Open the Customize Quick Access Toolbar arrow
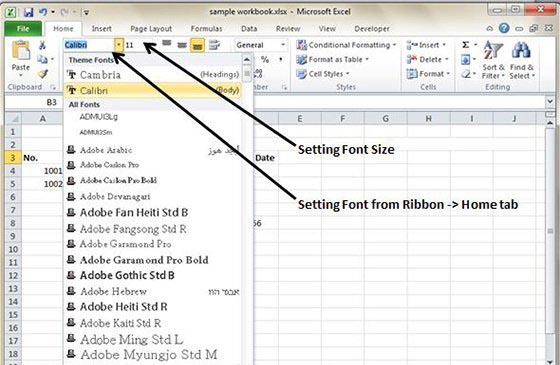This screenshot has height=365, width=560. click(86, 13)
